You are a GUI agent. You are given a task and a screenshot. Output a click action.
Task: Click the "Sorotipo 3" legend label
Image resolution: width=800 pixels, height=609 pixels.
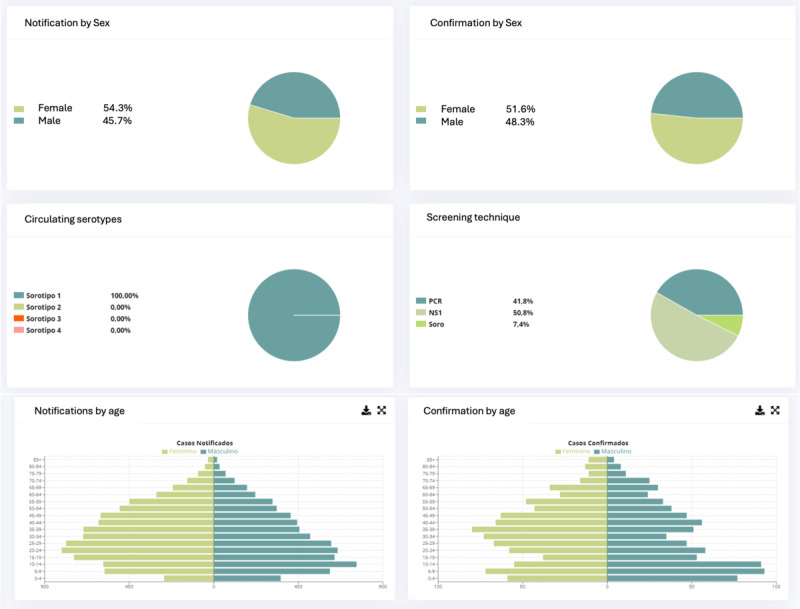tap(43, 319)
